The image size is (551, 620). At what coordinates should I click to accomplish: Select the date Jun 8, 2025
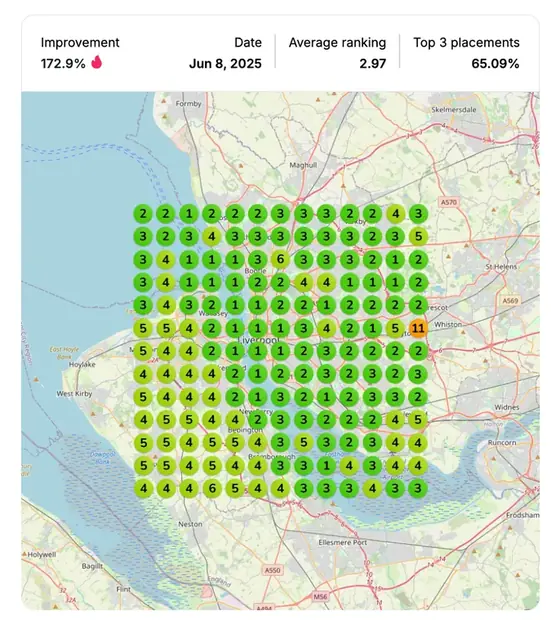tap(225, 63)
